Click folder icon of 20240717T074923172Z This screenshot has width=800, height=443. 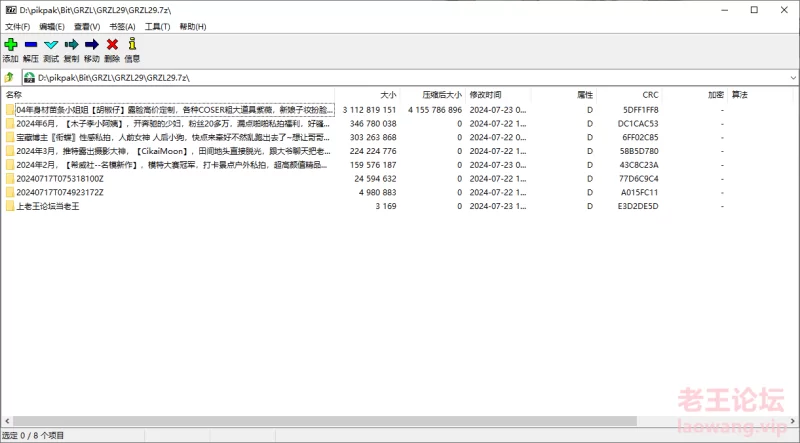point(10,192)
